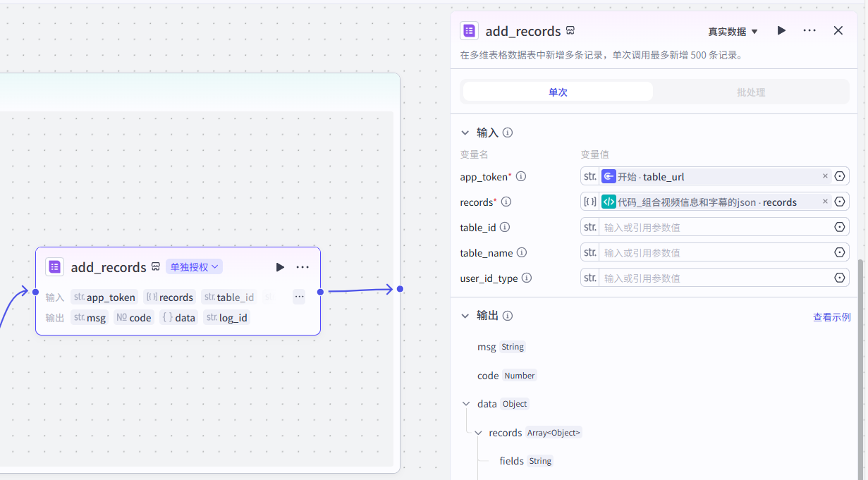Click the play icon on add_records node

280,267
